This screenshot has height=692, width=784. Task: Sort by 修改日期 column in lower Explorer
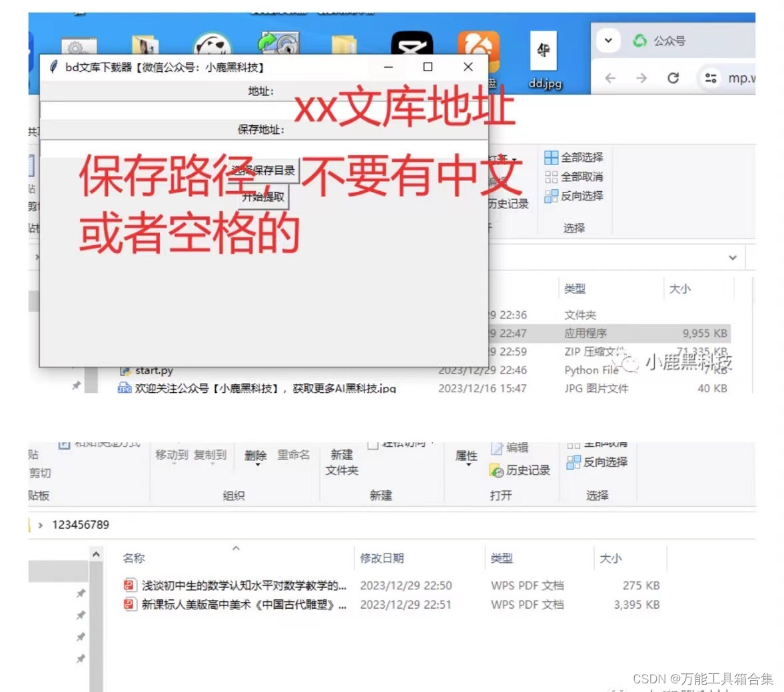pos(382,558)
